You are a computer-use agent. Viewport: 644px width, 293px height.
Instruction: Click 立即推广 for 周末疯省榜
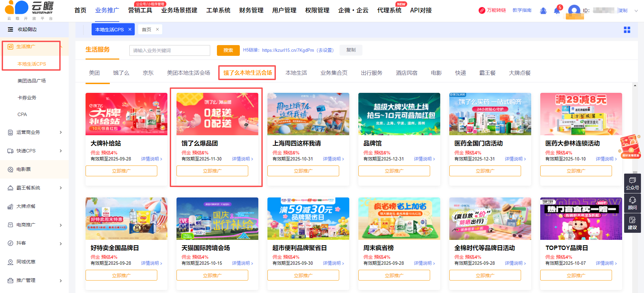(394, 276)
